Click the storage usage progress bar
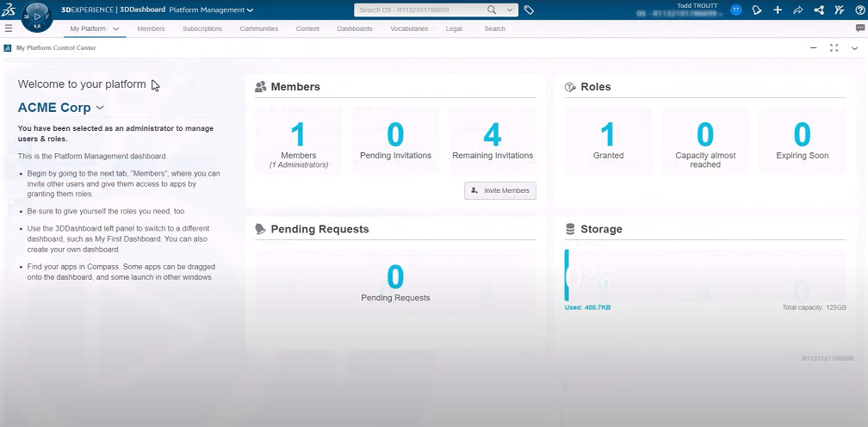The width and height of the screenshot is (868, 427). (704, 275)
